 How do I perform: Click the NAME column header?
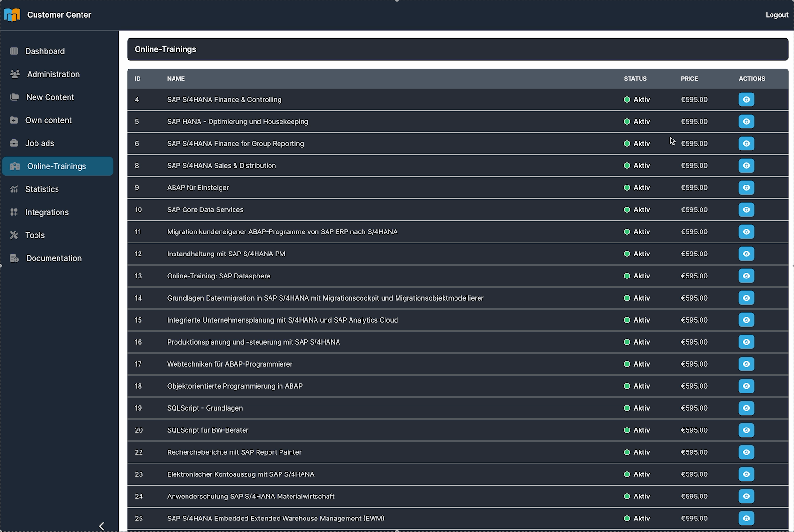coord(176,79)
